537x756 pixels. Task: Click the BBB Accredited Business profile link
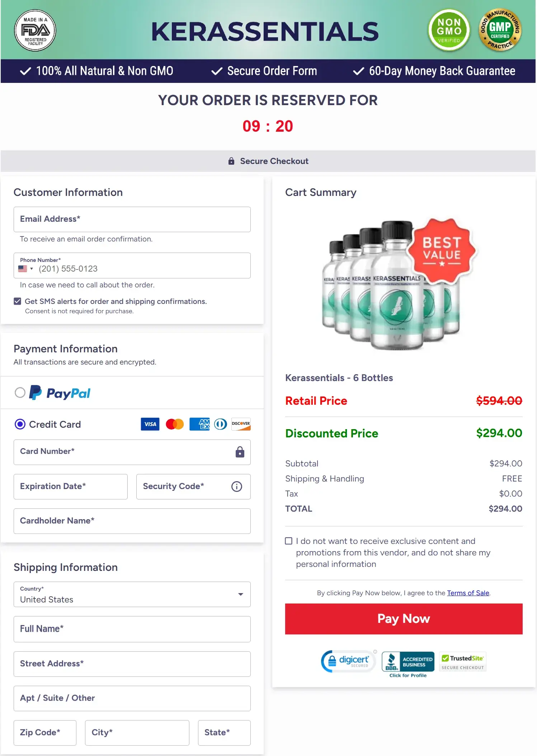(408, 675)
